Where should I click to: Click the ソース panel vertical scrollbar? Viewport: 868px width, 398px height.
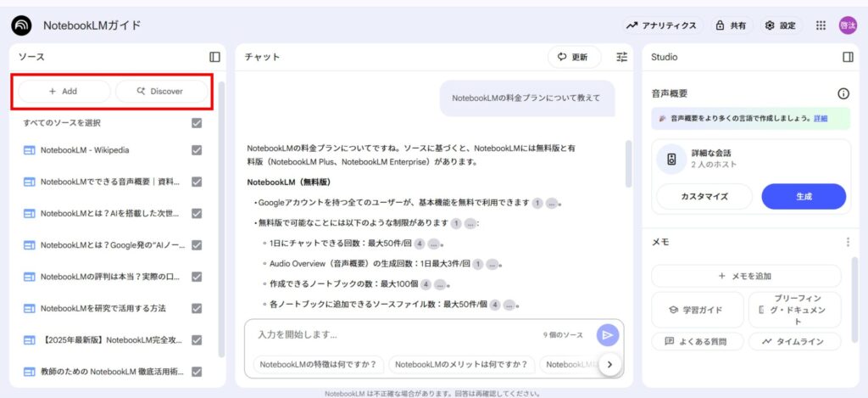point(221,219)
